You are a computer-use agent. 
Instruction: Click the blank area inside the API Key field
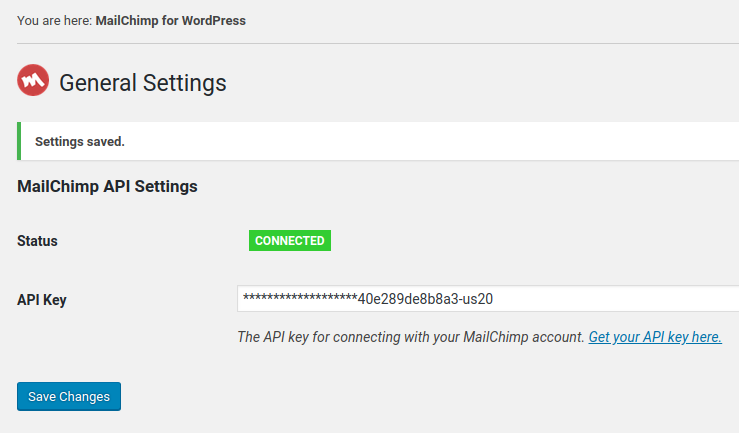click(620, 299)
